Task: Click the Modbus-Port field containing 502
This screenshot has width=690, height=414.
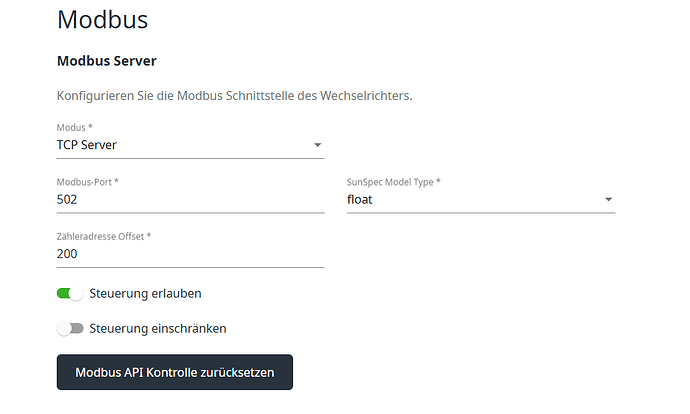Action: [x=190, y=199]
